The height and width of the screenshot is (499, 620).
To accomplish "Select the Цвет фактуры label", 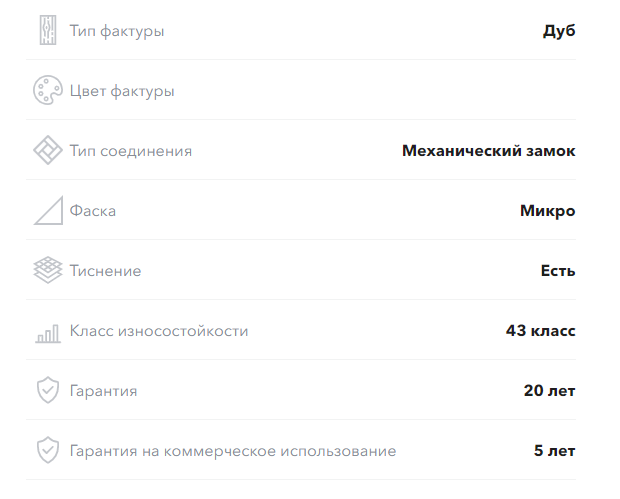I will (x=122, y=91).
